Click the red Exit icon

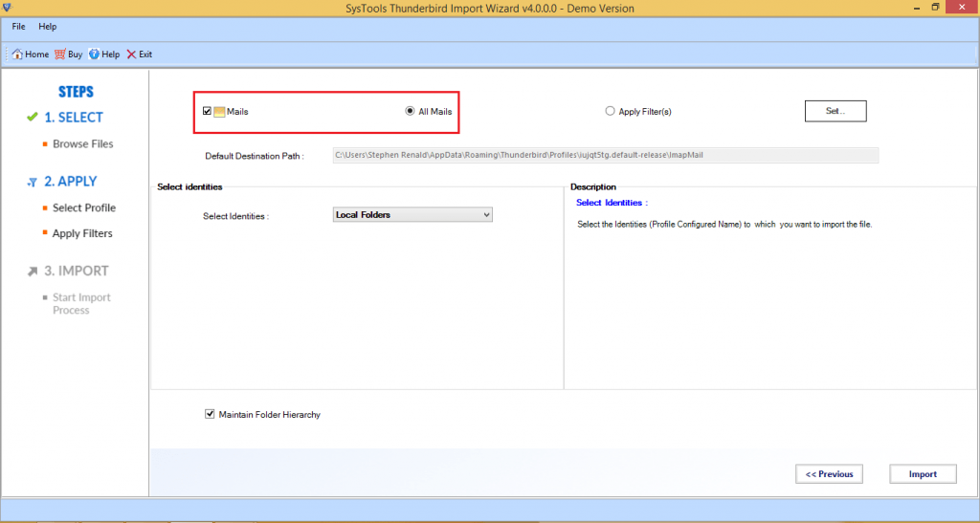[131, 54]
